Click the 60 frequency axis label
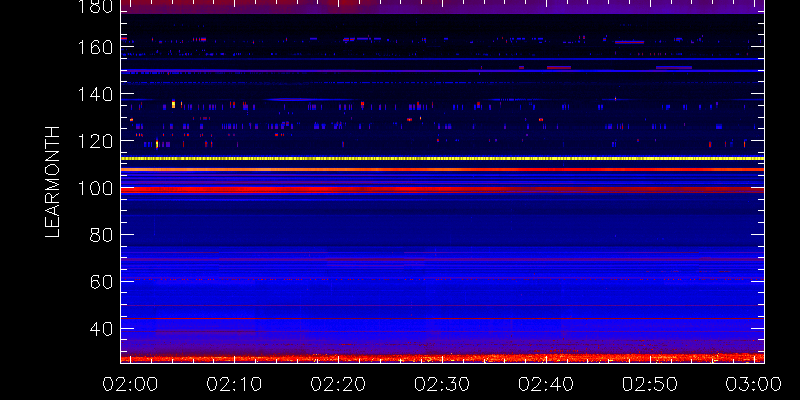The height and width of the screenshot is (400, 800). point(101,282)
